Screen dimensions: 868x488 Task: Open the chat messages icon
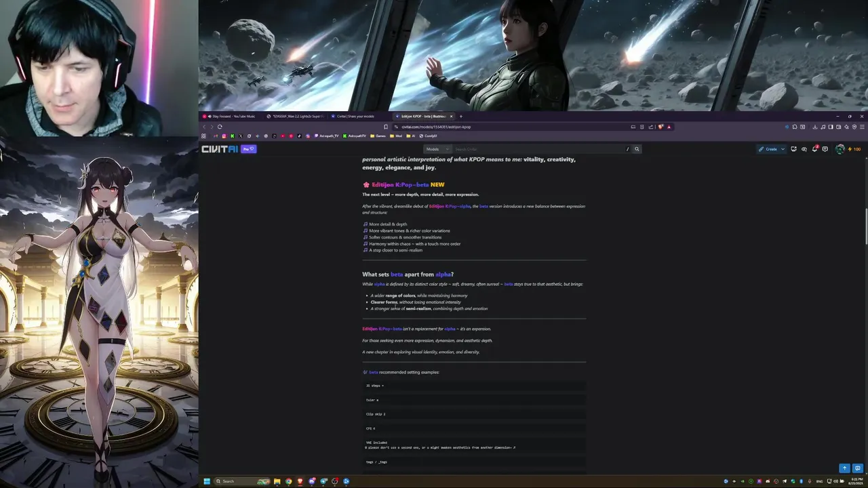[x=825, y=149]
